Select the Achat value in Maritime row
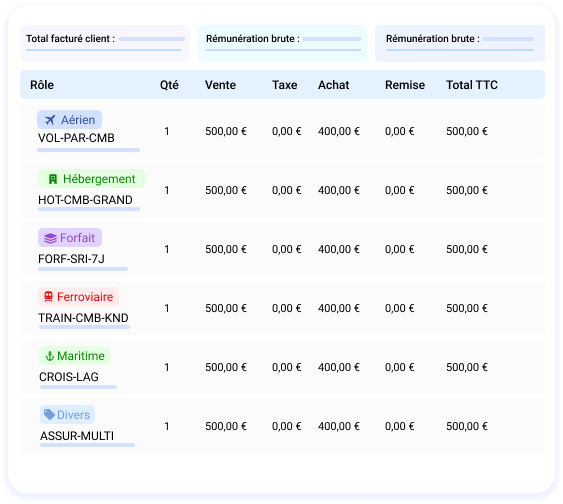The width and height of the screenshot is (563, 504). tap(339, 367)
